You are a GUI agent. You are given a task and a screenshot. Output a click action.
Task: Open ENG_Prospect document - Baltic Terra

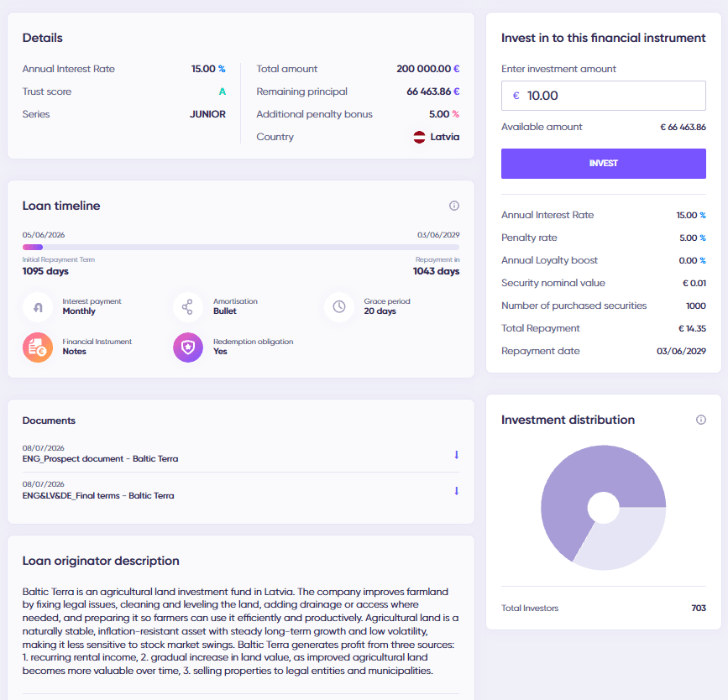100,458
